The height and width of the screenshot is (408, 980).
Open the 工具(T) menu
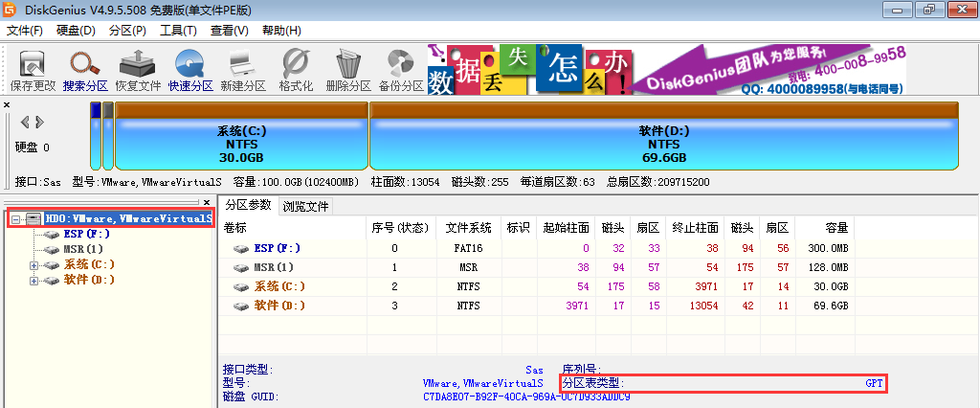click(x=178, y=31)
